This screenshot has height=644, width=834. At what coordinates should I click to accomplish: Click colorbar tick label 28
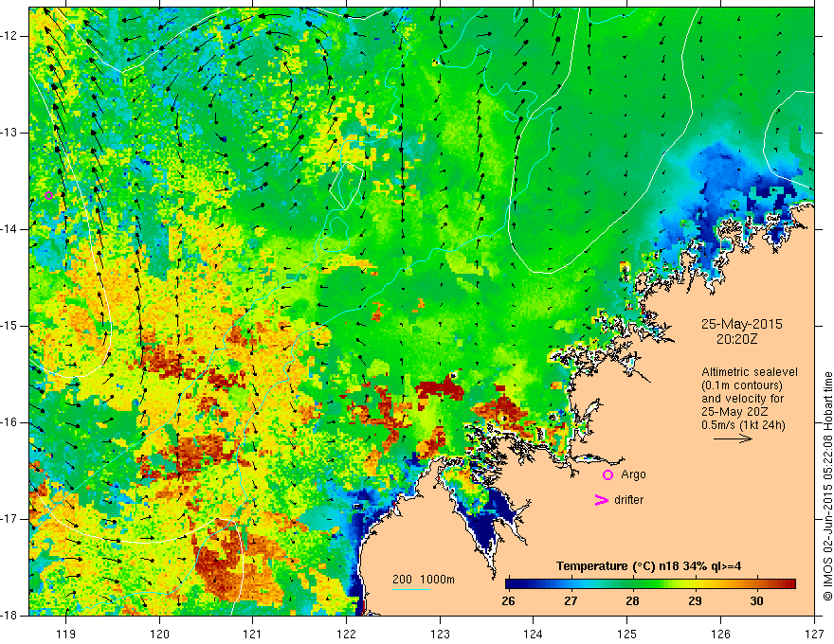click(x=632, y=601)
